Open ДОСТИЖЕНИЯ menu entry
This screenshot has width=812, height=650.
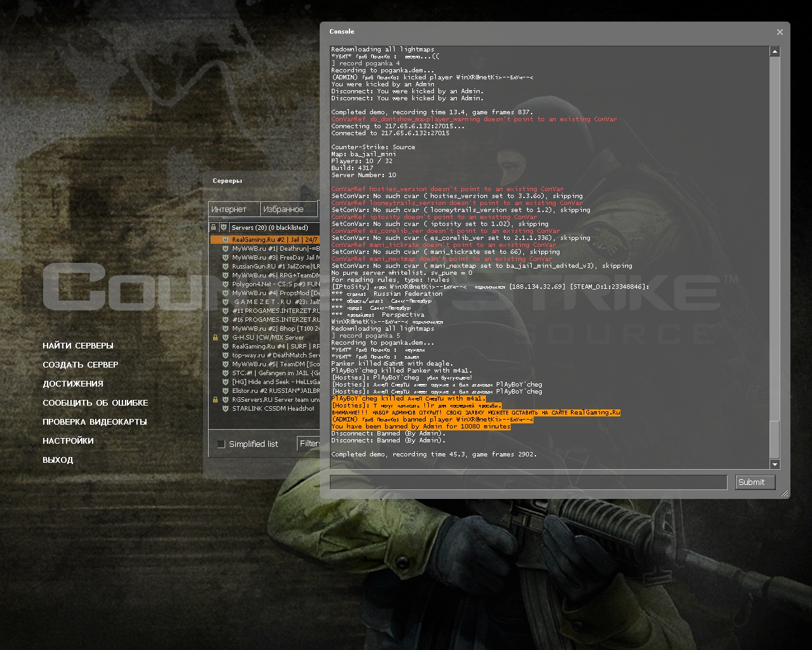pyautogui.click(x=73, y=384)
